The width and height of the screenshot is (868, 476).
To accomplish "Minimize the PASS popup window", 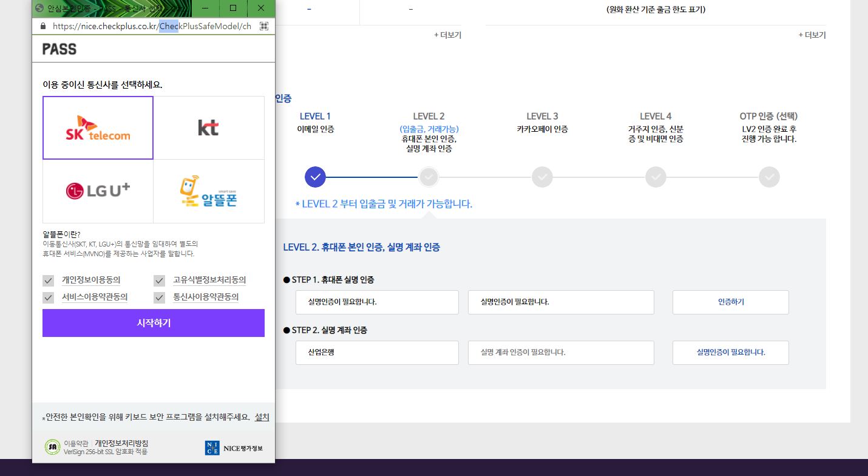I will (x=205, y=8).
